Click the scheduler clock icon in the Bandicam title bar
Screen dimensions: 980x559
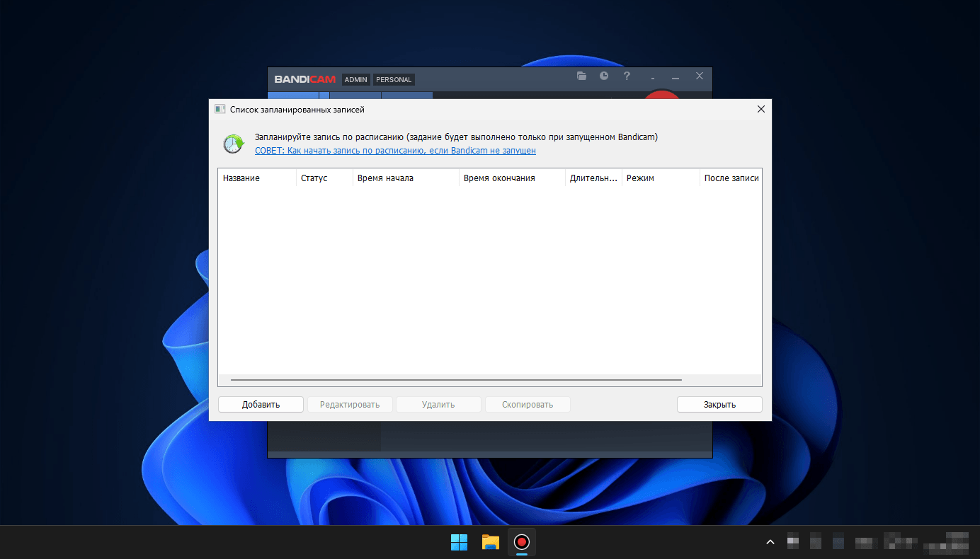pyautogui.click(x=604, y=76)
